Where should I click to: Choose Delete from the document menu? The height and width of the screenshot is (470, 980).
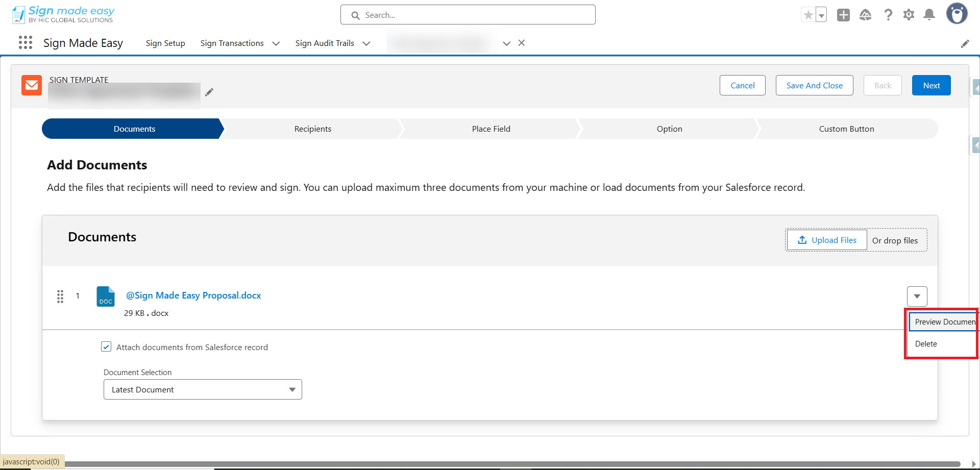coord(926,344)
